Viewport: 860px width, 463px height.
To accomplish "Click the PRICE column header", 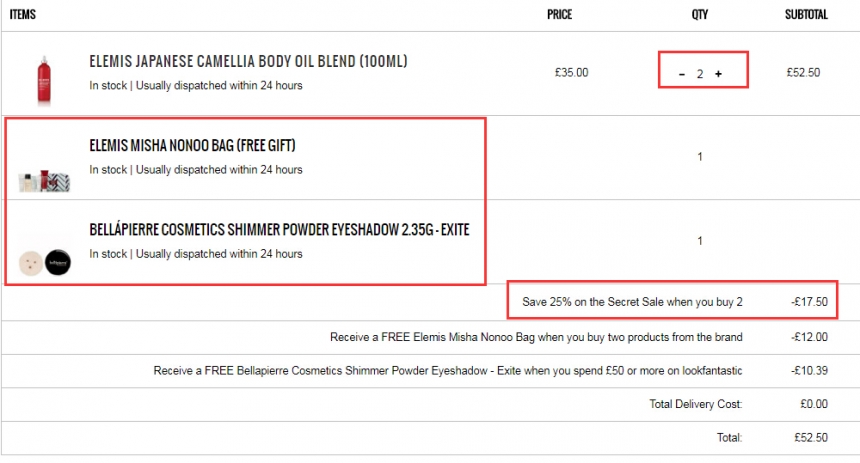I will 559,14.
